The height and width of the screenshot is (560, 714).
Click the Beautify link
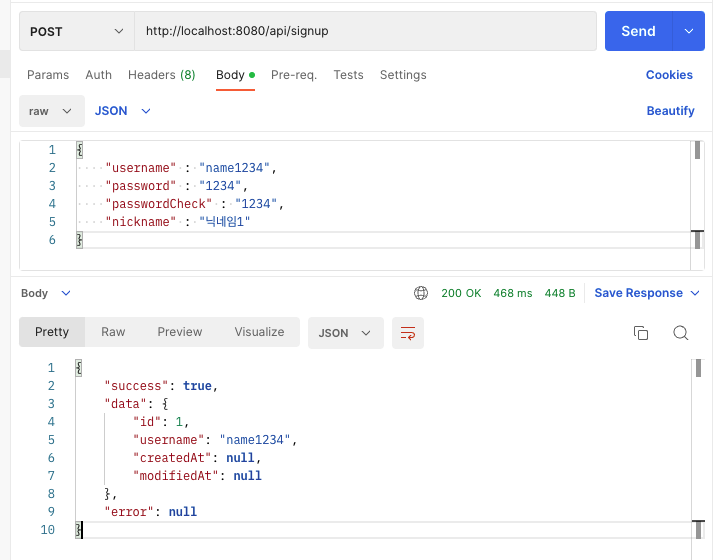coord(670,111)
